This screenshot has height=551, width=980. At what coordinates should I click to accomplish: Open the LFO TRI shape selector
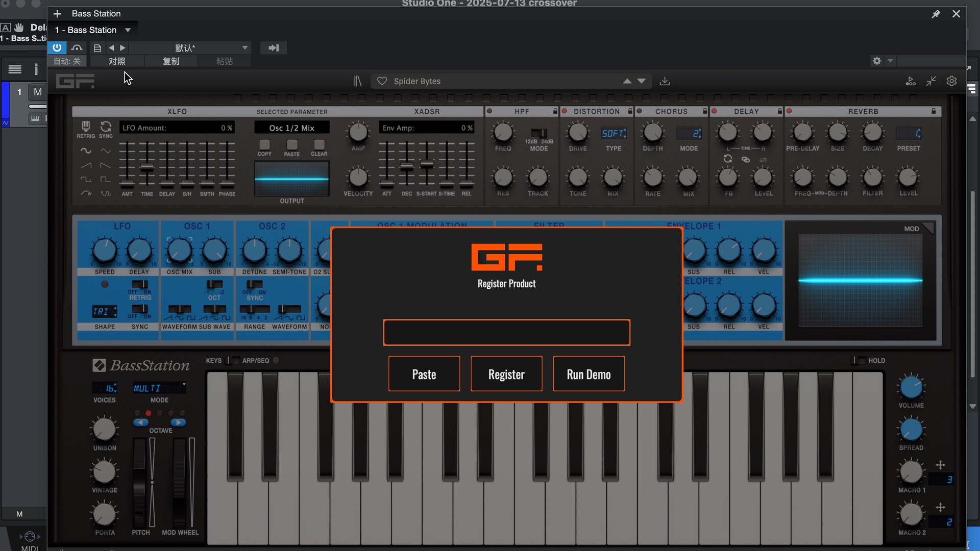tap(105, 311)
